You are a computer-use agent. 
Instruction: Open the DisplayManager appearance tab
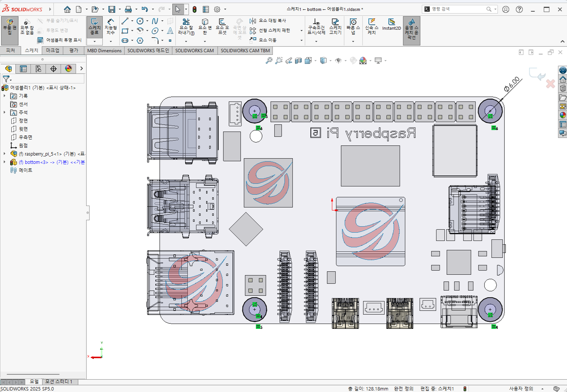pyautogui.click(x=68, y=68)
